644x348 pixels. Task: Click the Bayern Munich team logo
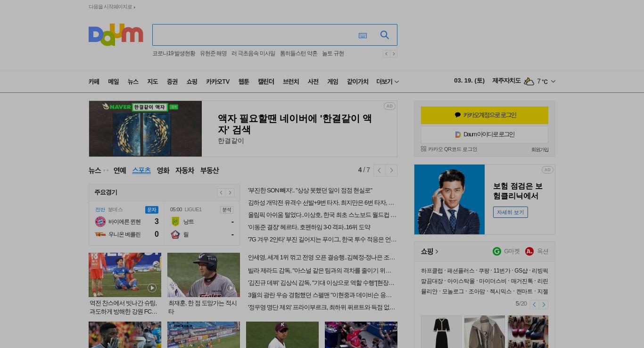tap(100, 222)
